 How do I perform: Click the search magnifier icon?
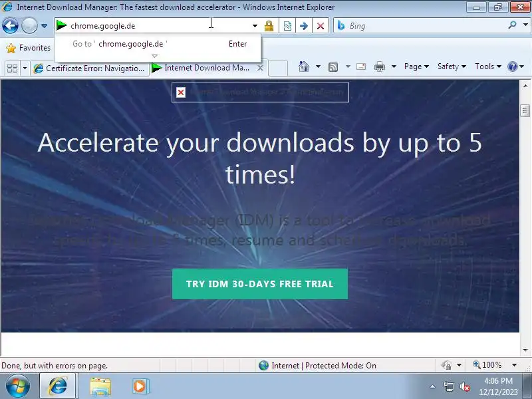[x=512, y=25]
